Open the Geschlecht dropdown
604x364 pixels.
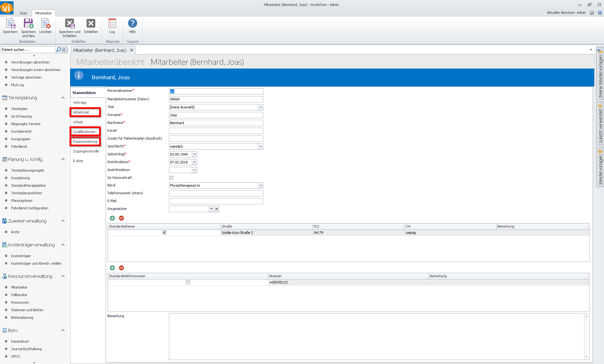point(260,146)
